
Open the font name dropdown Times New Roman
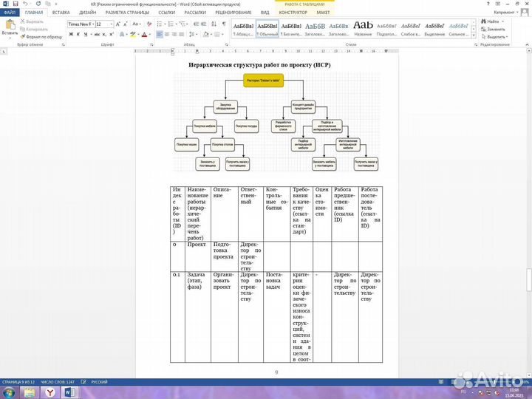point(81,24)
